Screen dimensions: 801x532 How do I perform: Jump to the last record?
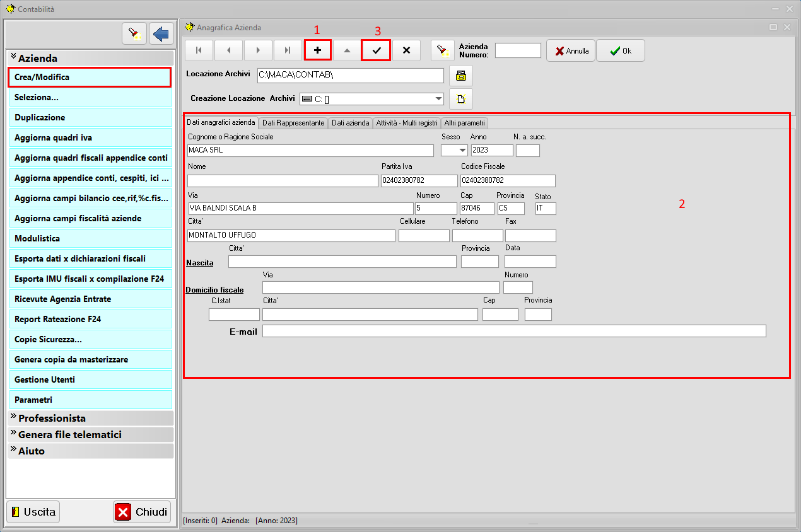(x=288, y=50)
